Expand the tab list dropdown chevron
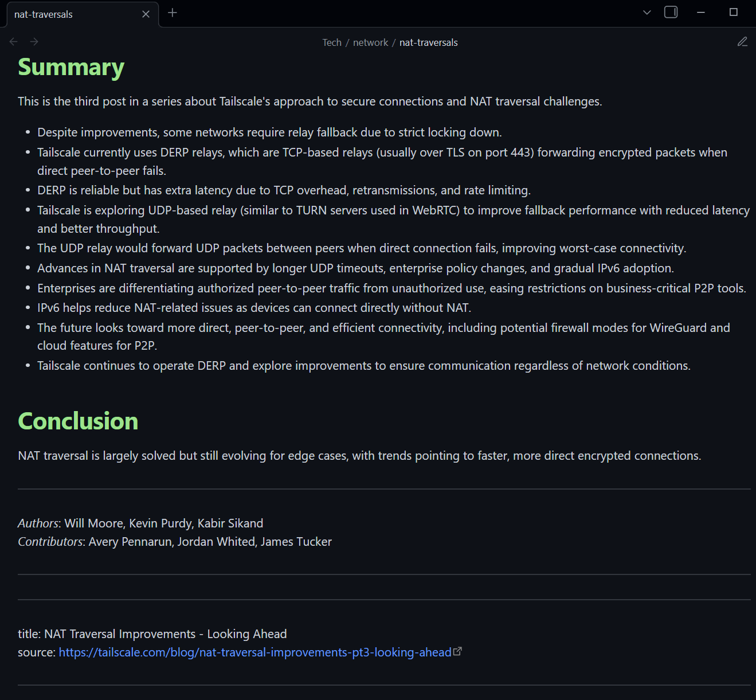 coord(647,13)
